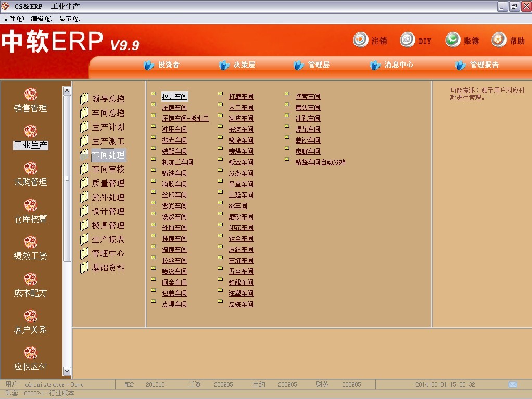Switch to the 决策层 tab
The width and height of the screenshot is (532, 399).
[238, 65]
